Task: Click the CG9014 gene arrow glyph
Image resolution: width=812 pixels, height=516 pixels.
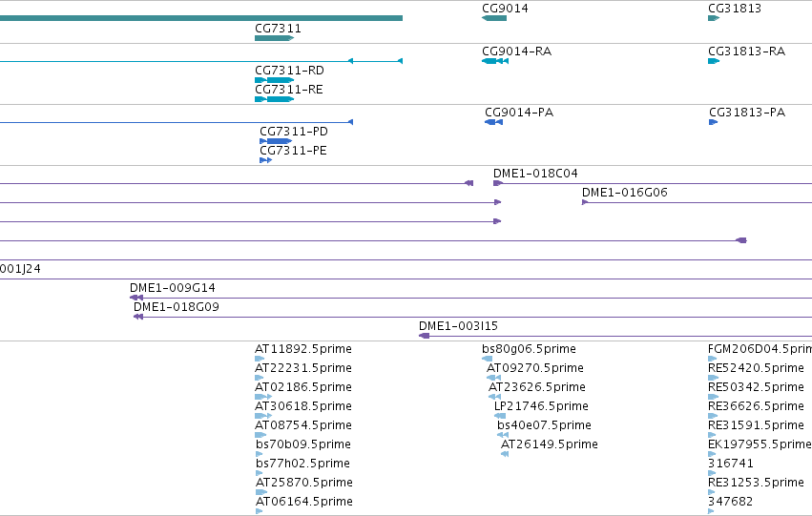Action: click(x=494, y=18)
